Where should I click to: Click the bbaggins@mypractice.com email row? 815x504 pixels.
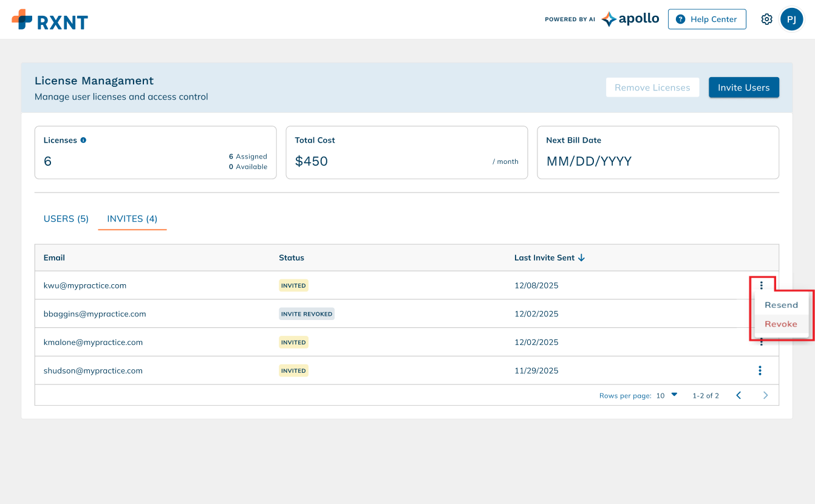click(x=95, y=314)
